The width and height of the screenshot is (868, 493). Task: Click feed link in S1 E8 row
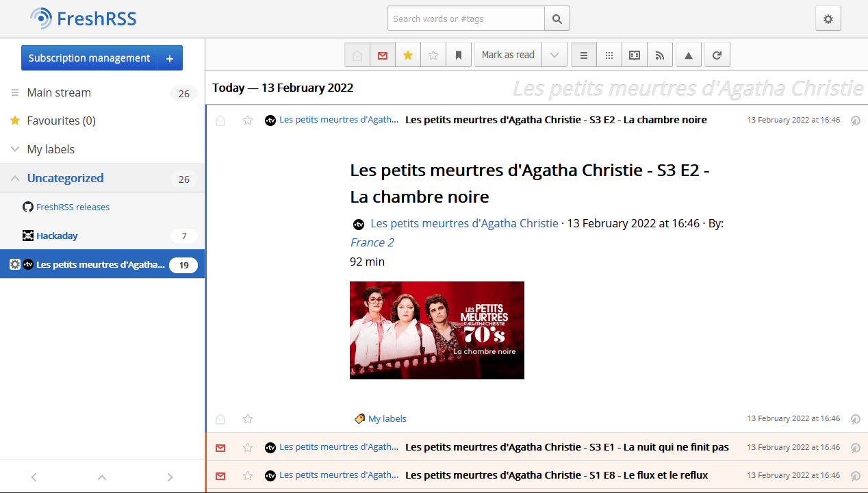point(339,475)
